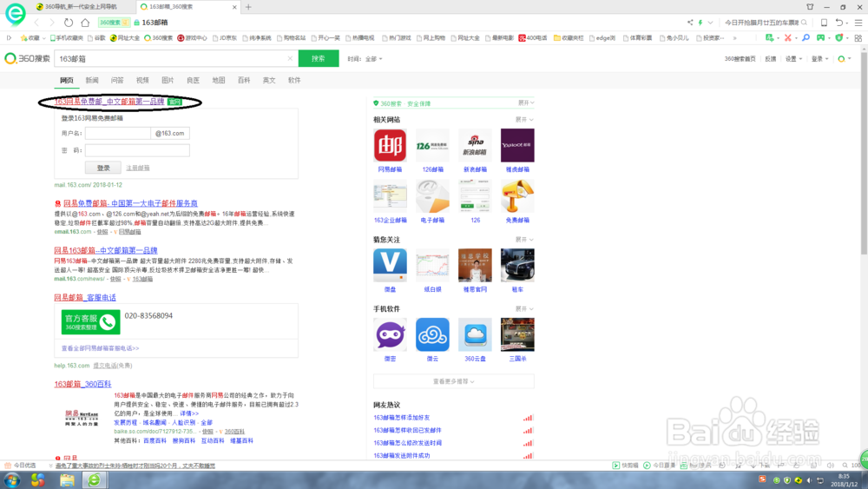
Task: Open the green gamepad toolbar icon
Action: [821, 37]
